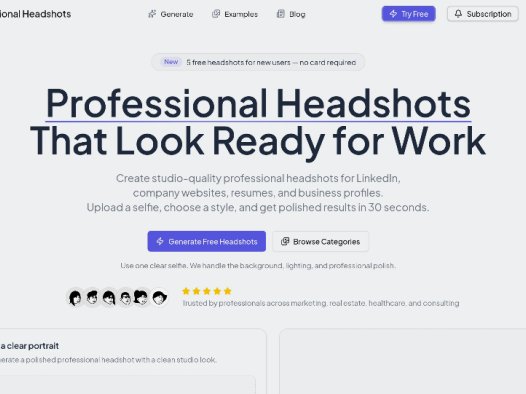526x394 pixels.
Task: Click lightning icon in Generate Free Headshots
Action: [160, 241]
